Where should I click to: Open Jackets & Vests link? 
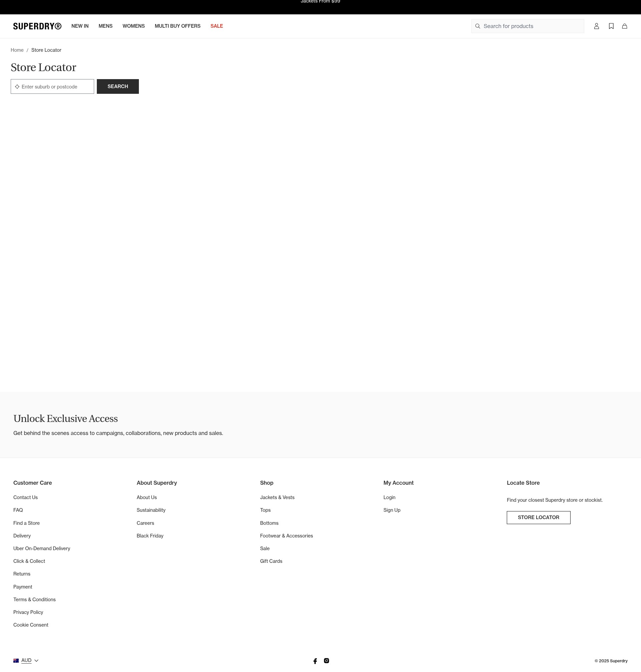coord(277,497)
